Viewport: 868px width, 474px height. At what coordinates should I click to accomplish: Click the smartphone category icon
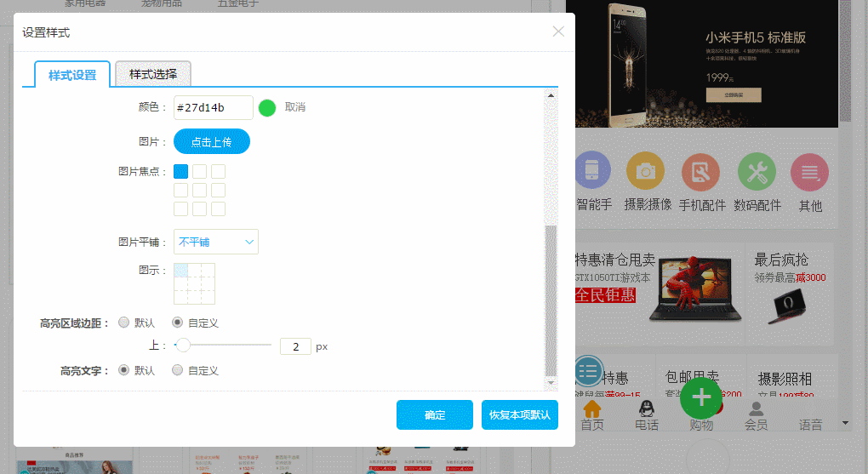click(592, 173)
